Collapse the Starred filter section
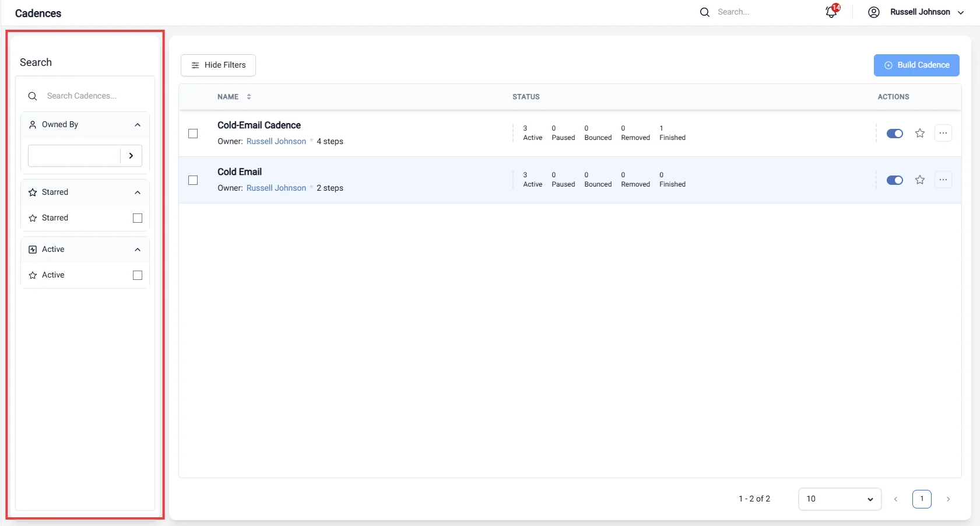This screenshot has width=980, height=526. click(x=138, y=192)
